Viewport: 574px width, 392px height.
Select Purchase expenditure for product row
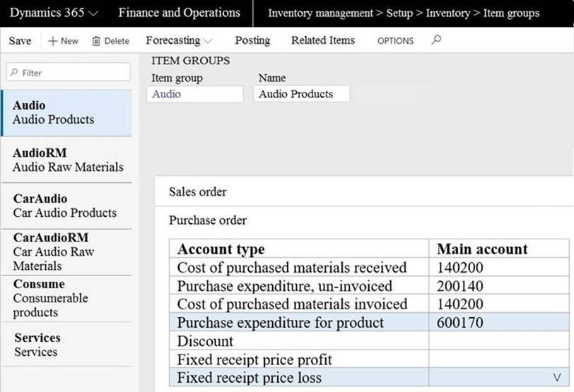pyautogui.click(x=280, y=323)
